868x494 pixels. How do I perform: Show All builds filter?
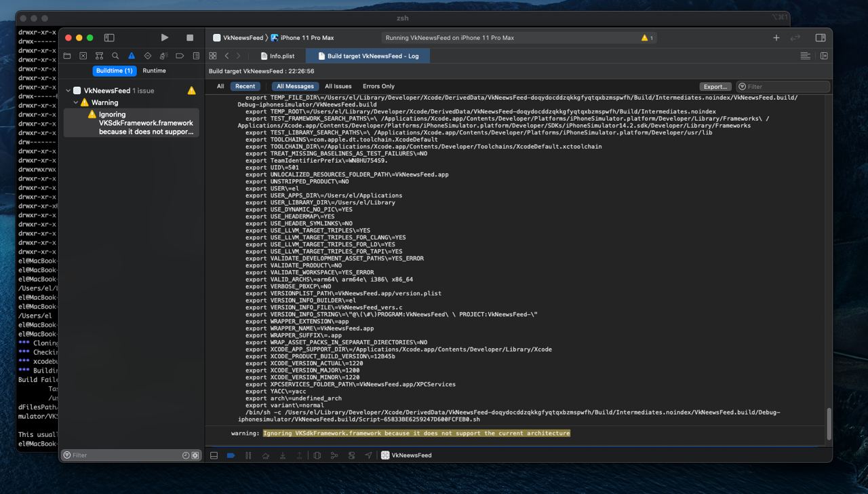220,86
